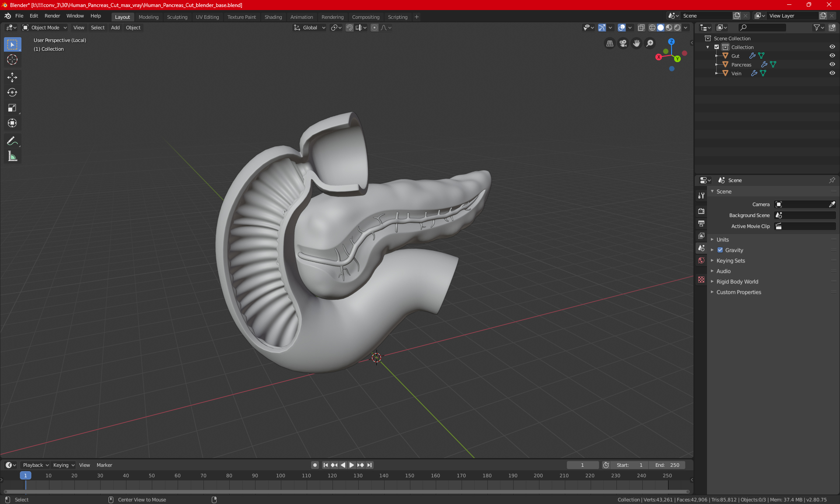Open the Object Mode dropdown
840x504 pixels.
click(45, 28)
